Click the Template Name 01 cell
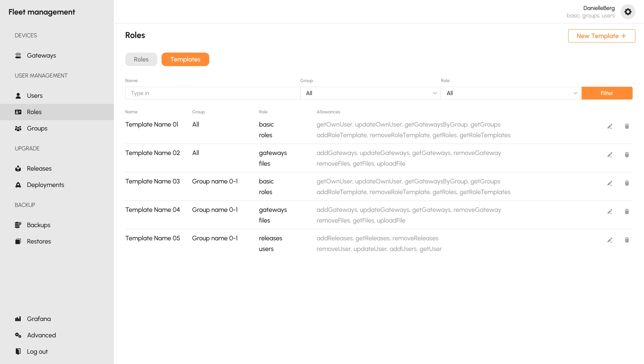 tap(152, 124)
